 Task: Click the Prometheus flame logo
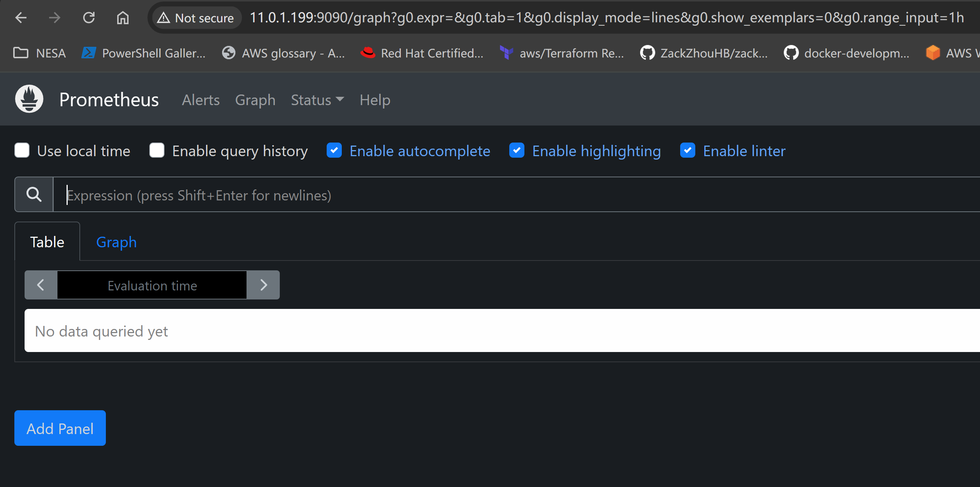coord(29,99)
